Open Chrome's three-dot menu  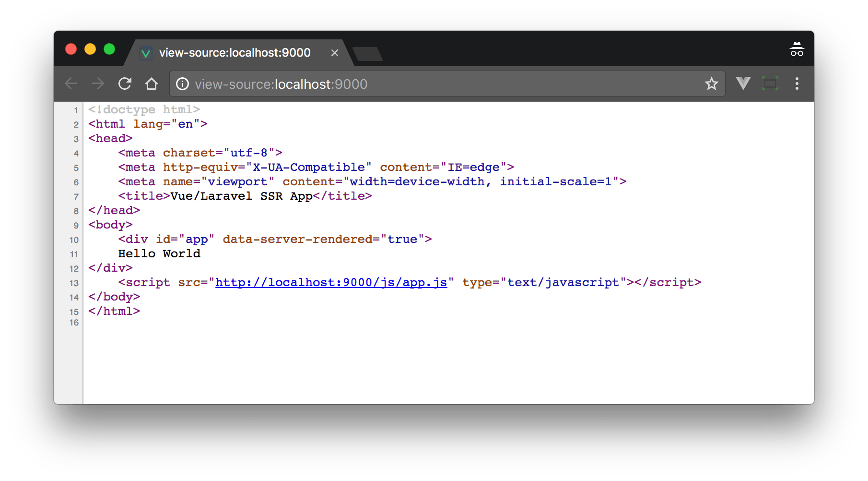[797, 84]
